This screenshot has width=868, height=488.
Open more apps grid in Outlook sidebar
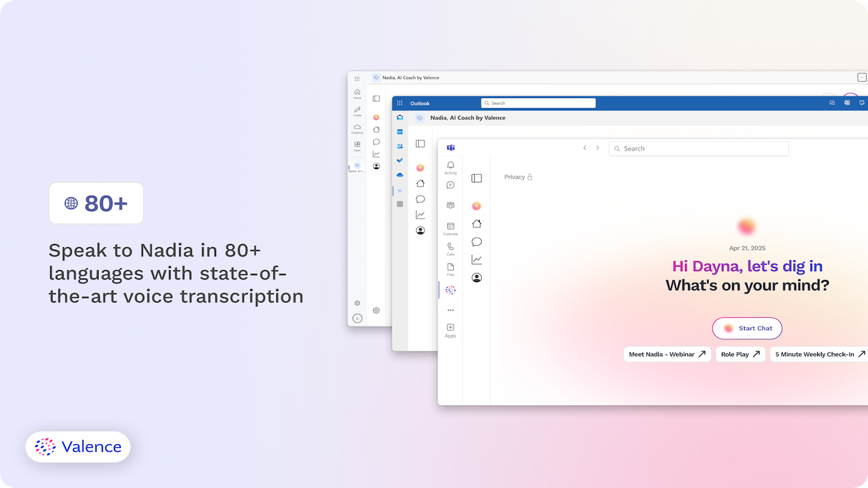pyautogui.click(x=400, y=204)
